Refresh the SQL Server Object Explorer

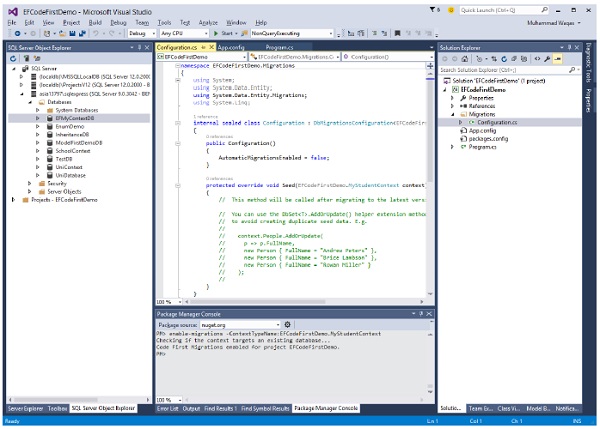[12, 57]
